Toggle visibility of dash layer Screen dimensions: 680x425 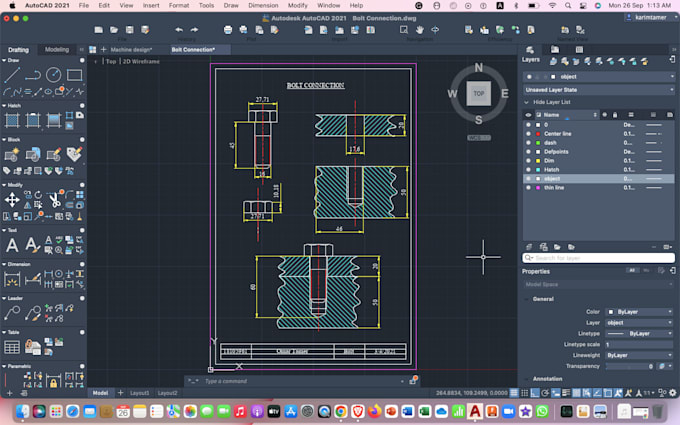pos(528,143)
